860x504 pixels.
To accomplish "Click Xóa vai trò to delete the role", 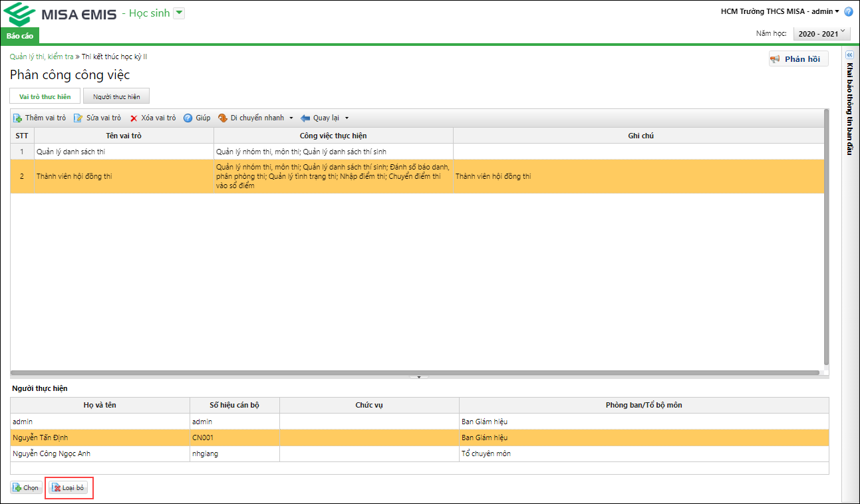I will tap(152, 118).
